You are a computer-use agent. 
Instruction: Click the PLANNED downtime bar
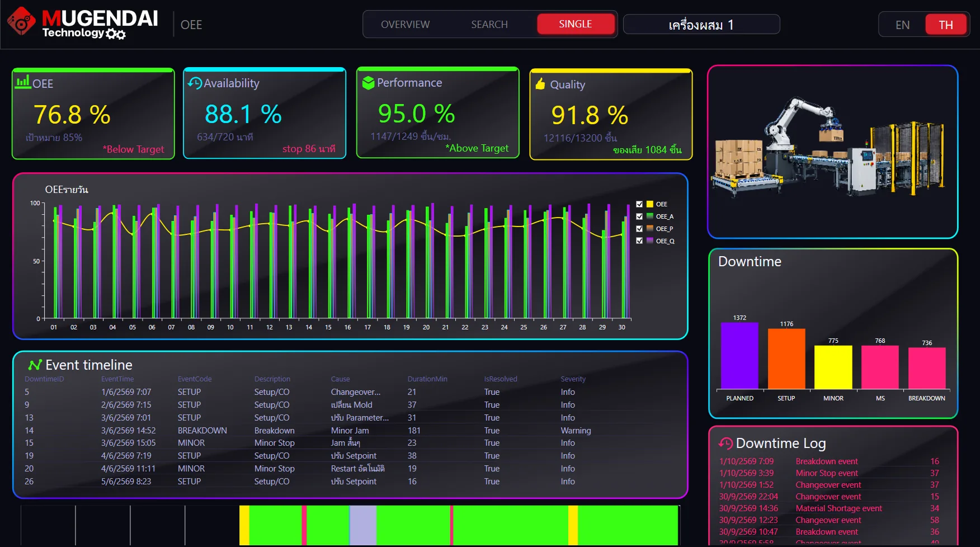739,355
